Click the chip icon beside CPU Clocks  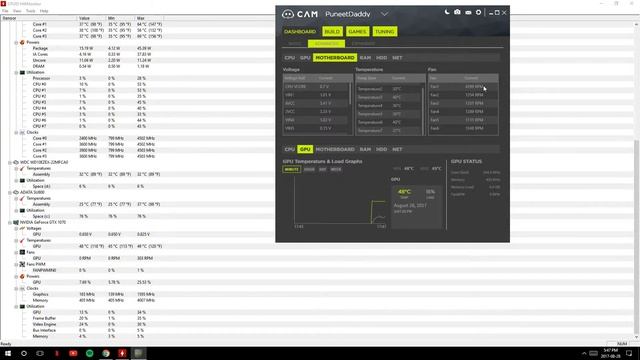coord(22,133)
